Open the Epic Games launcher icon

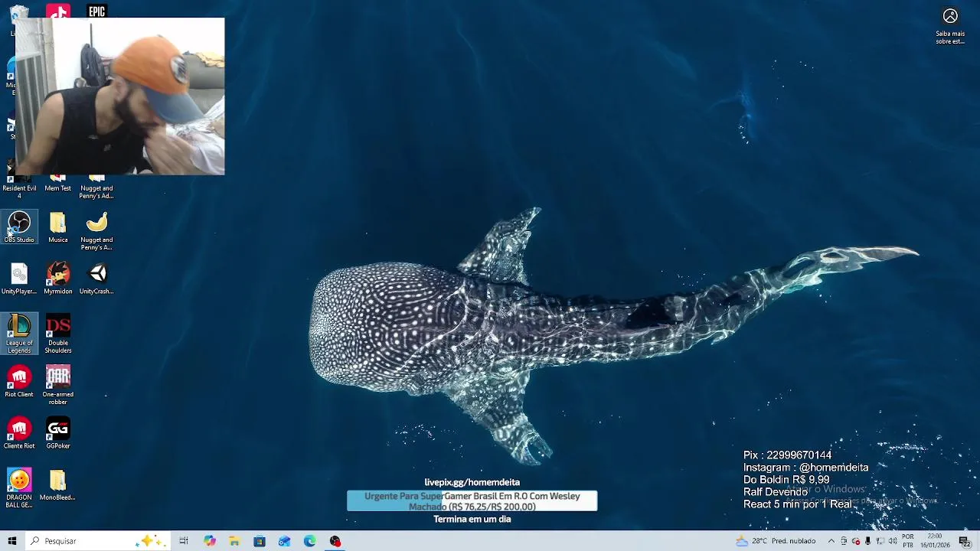96,11
